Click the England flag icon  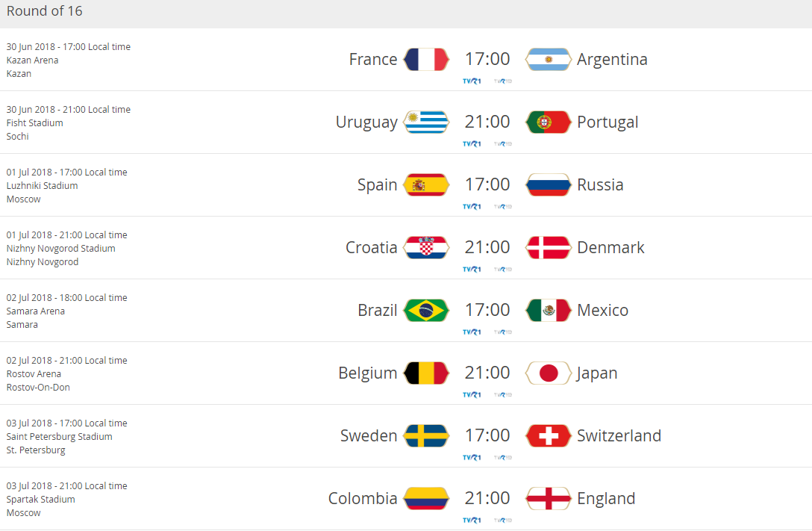(x=549, y=499)
